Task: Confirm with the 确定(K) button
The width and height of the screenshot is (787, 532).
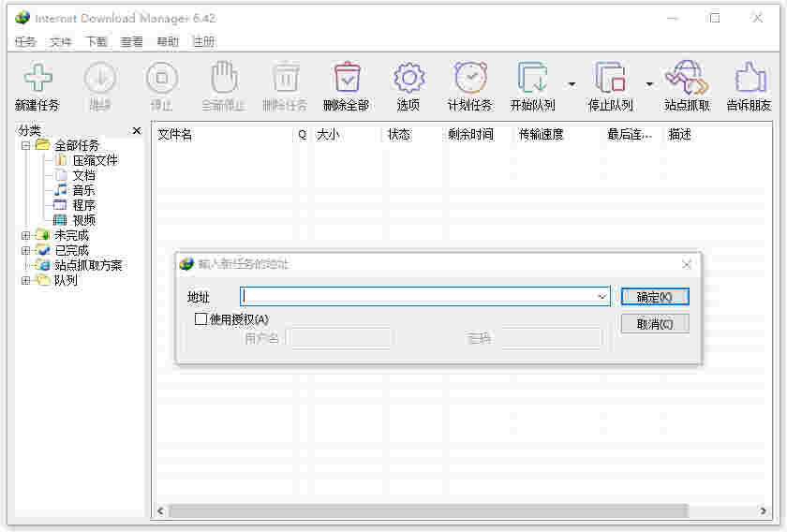Action: coord(655,297)
